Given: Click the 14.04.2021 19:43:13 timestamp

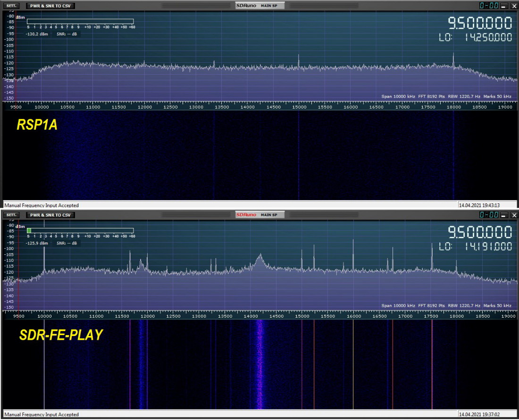Looking at the screenshot, I should click(x=479, y=205).
